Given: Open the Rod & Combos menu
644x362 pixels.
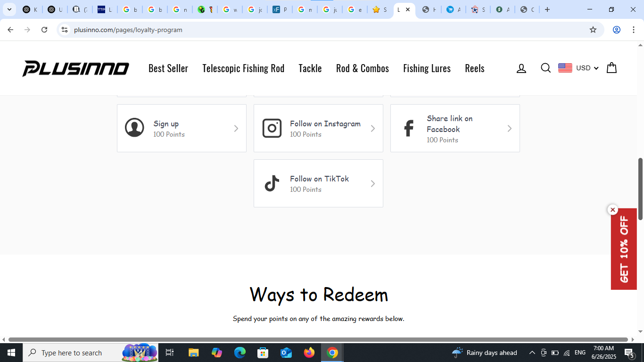Looking at the screenshot, I should point(363,68).
